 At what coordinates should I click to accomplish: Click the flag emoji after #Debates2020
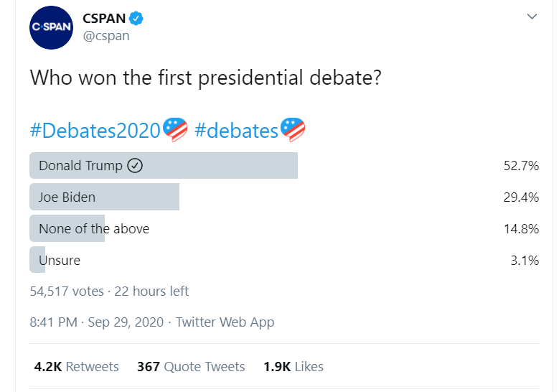[x=175, y=130]
